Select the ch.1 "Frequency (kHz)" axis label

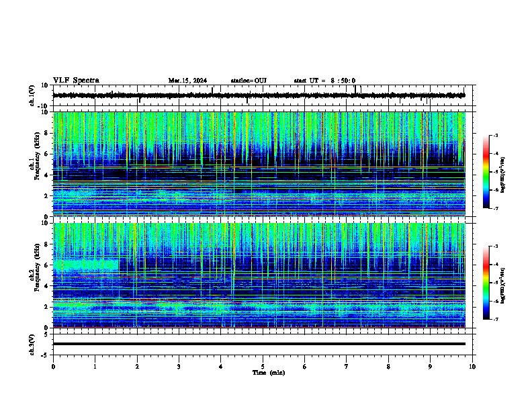tap(37, 156)
